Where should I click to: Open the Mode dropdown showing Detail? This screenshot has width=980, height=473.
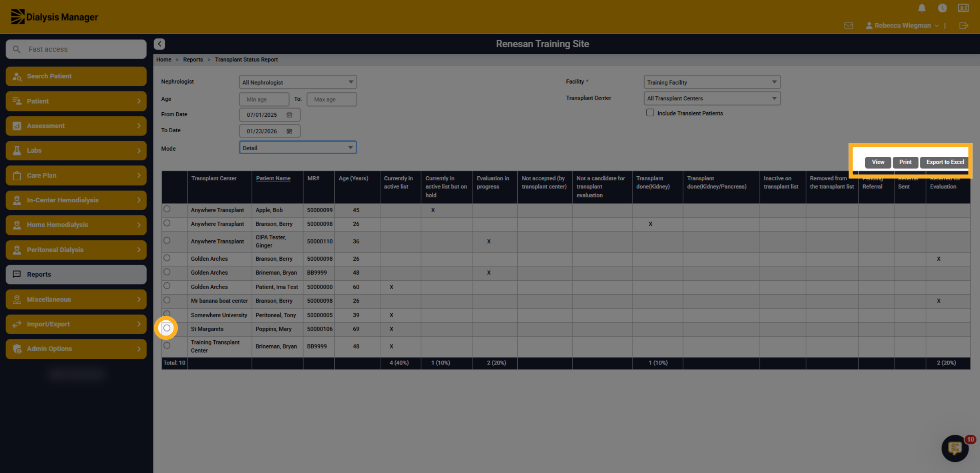tap(298, 148)
